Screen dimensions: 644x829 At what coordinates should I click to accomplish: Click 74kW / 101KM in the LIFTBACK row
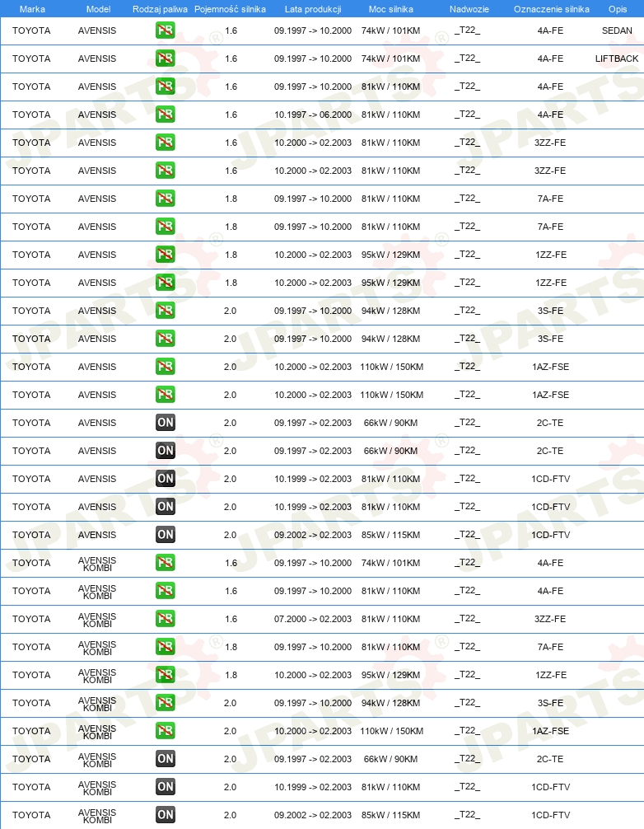point(391,59)
